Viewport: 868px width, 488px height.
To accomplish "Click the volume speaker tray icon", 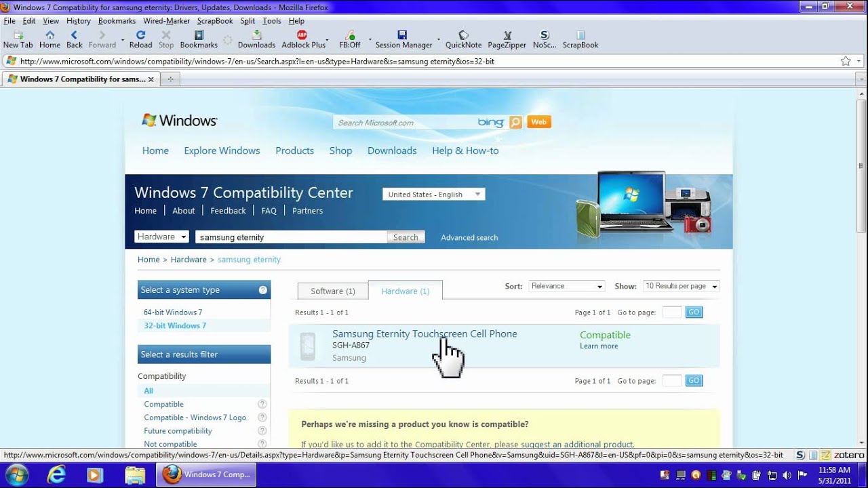I will click(x=787, y=474).
